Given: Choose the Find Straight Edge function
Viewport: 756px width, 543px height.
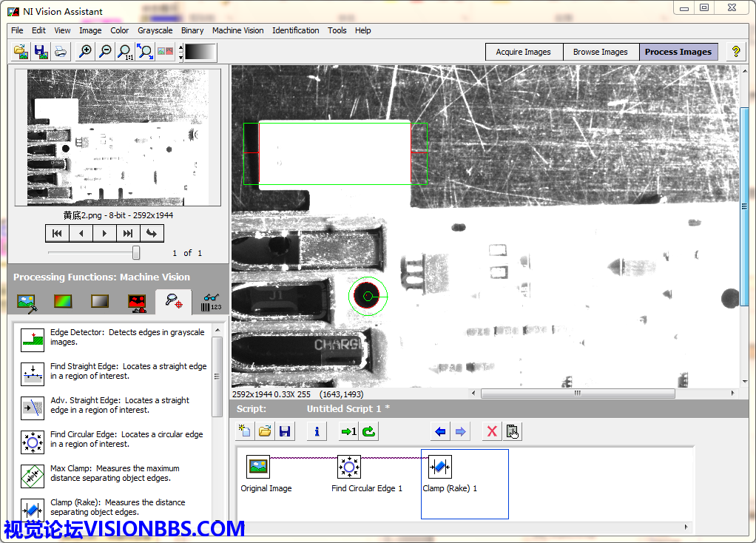Looking at the screenshot, I should tap(33, 372).
